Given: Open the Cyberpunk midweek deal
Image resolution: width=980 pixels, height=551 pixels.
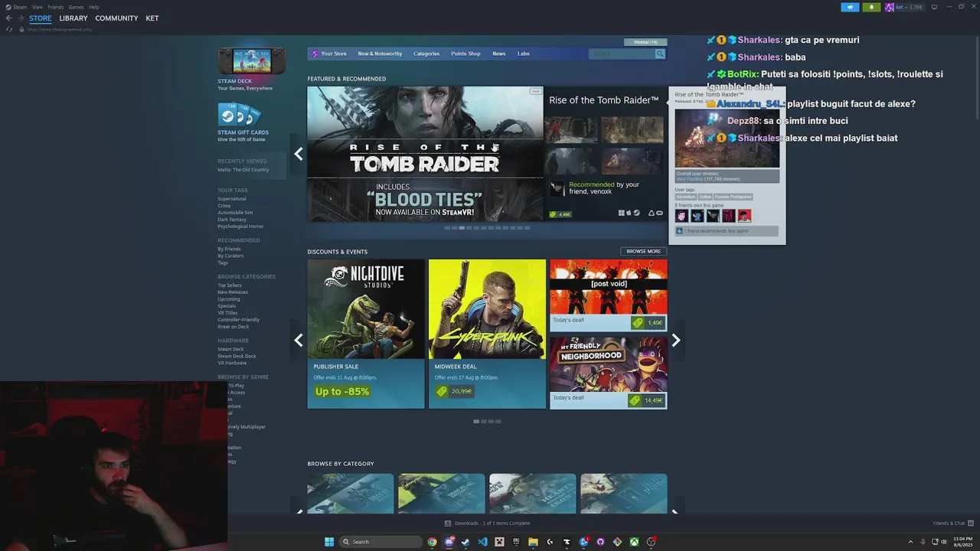Looking at the screenshot, I should (x=487, y=334).
